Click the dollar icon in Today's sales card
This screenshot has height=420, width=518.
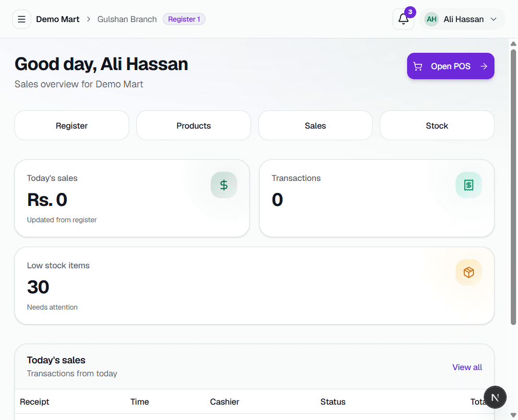(224, 185)
